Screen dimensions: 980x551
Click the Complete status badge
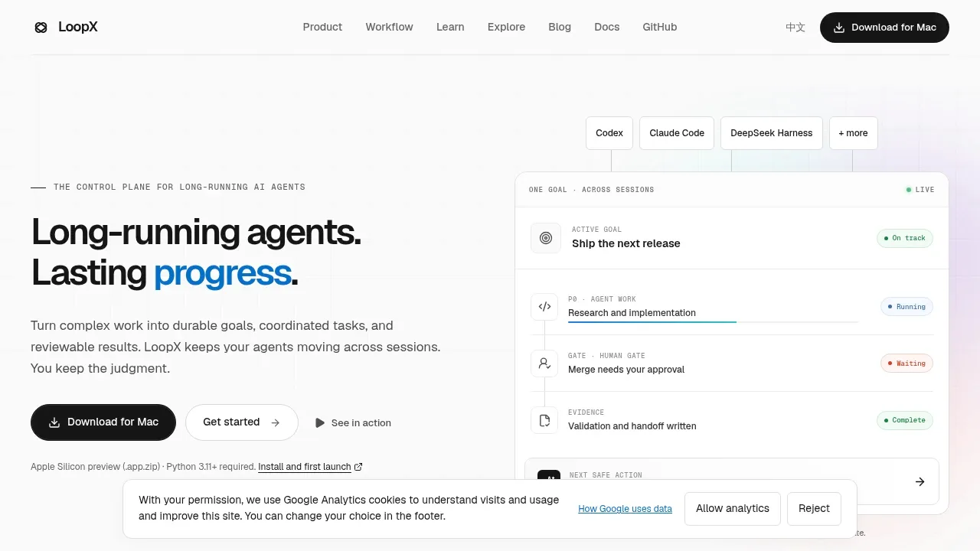(905, 420)
